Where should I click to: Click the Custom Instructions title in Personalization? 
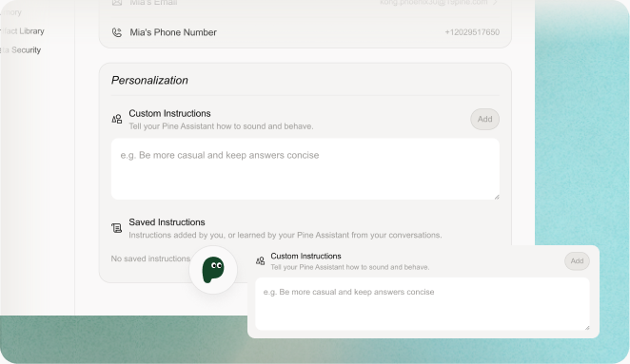(x=169, y=114)
